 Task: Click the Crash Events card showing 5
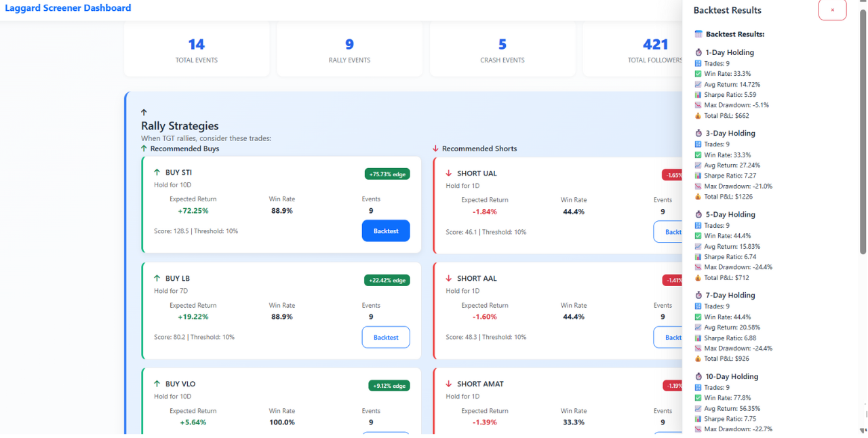tap(502, 49)
